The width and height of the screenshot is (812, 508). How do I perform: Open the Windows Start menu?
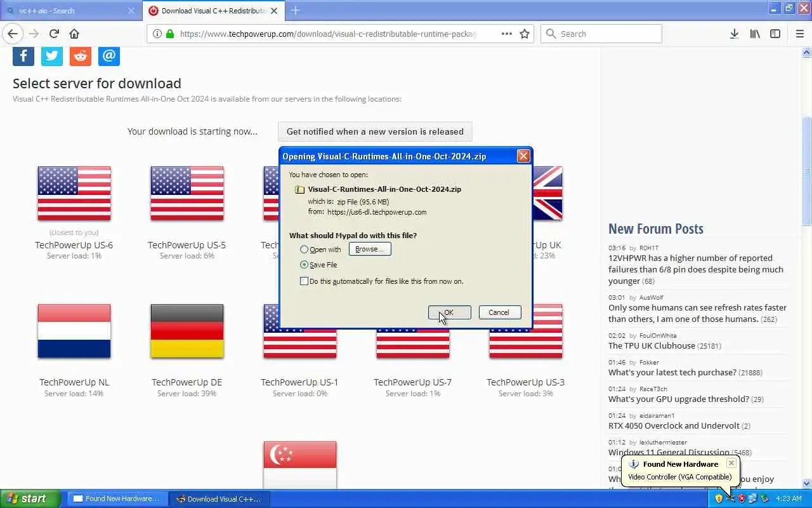(30, 498)
